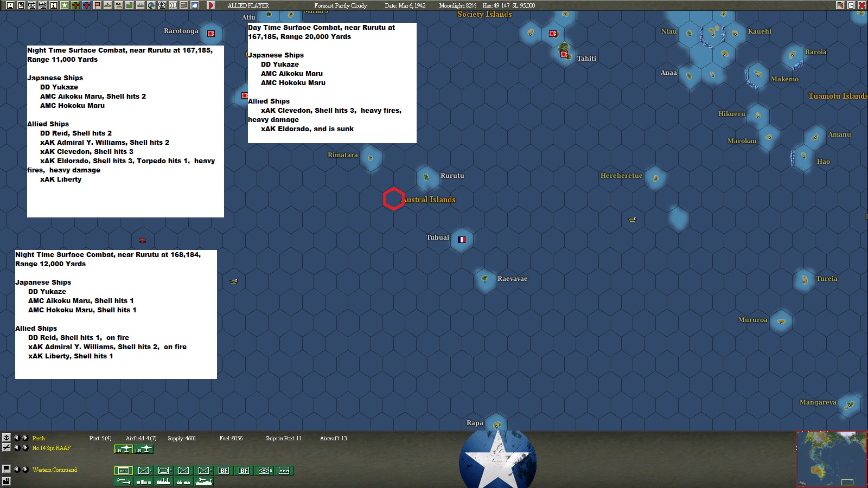Click the green and red flag icon top right

click(x=840, y=5)
